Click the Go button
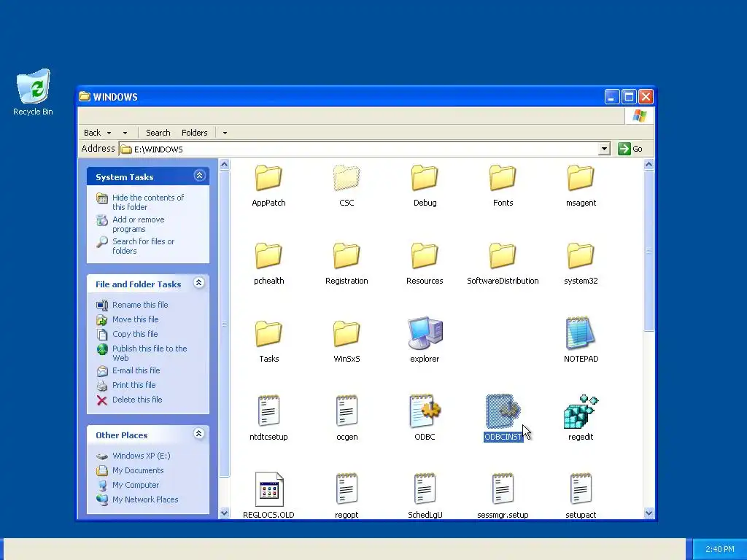747x560 pixels. coord(630,149)
